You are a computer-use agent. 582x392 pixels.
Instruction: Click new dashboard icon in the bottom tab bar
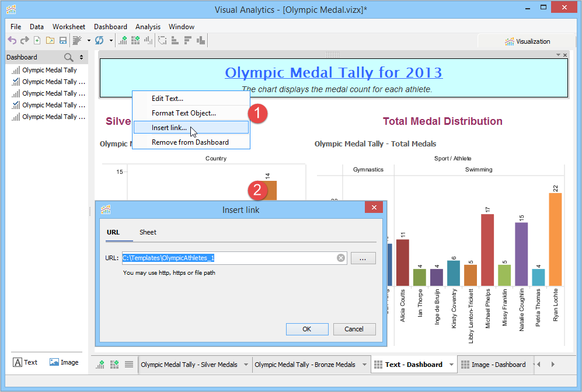(114, 365)
